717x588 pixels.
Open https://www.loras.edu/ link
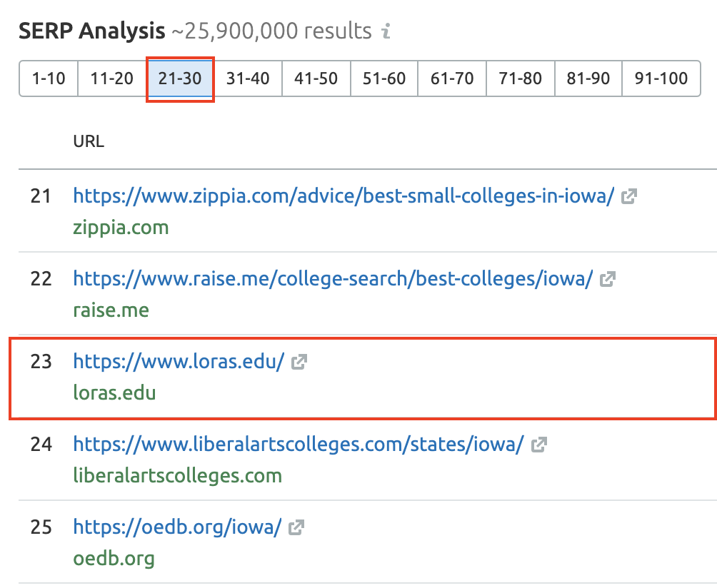pos(179,361)
